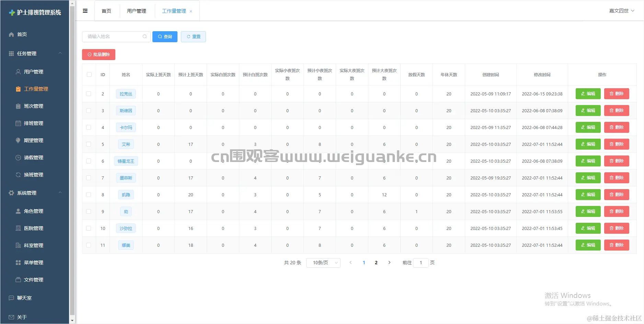Click the 创建时间 column header

(491, 74)
